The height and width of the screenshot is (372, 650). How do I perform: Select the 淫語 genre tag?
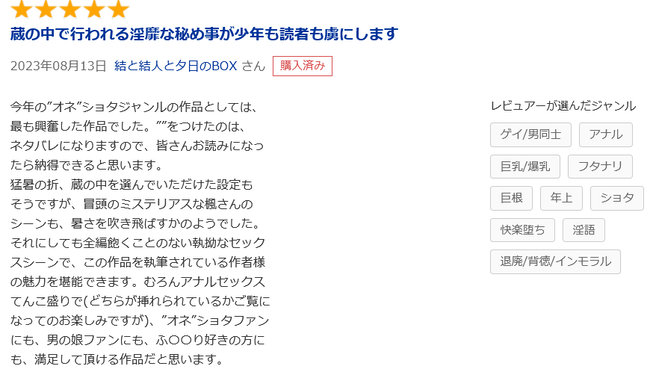coord(584,230)
